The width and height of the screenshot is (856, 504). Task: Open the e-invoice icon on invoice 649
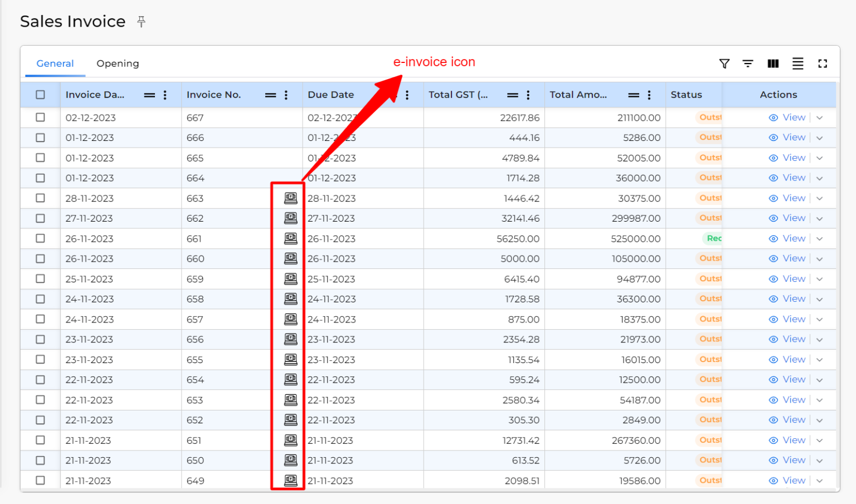tap(290, 480)
